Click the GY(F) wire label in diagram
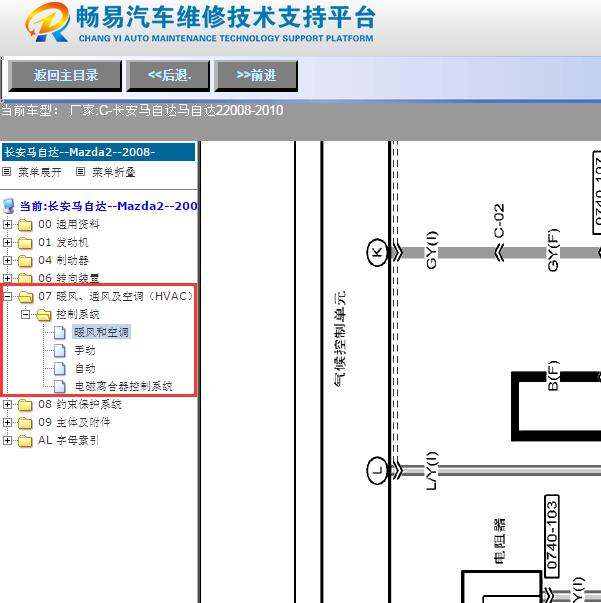 553,250
